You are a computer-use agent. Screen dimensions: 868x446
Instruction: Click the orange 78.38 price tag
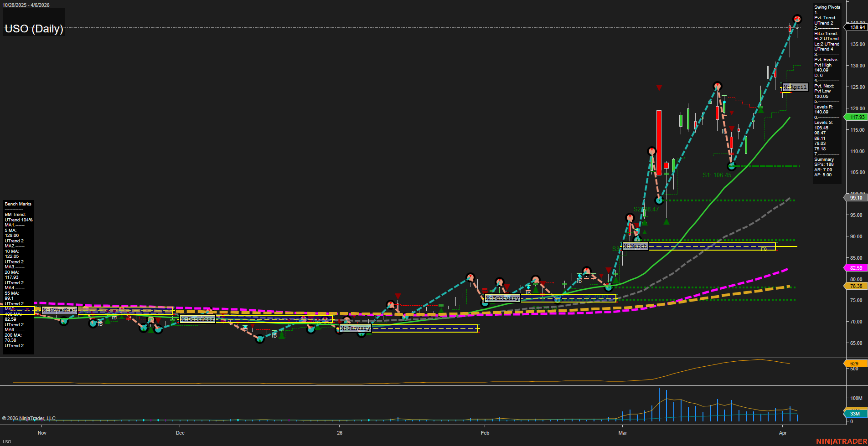(856, 286)
